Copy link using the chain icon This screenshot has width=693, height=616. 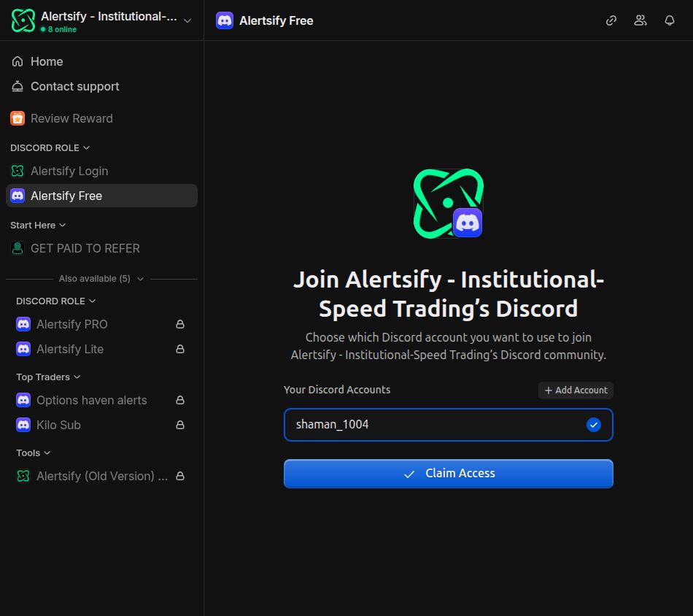click(x=611, y=20)
